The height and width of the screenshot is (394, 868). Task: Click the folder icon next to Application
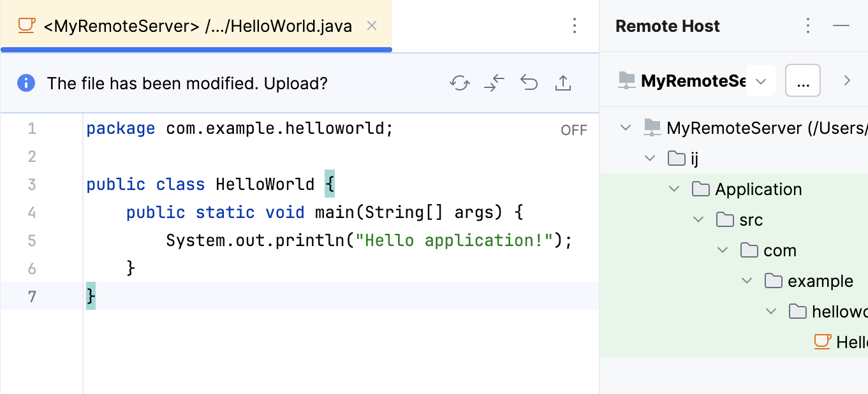point(701,189)
